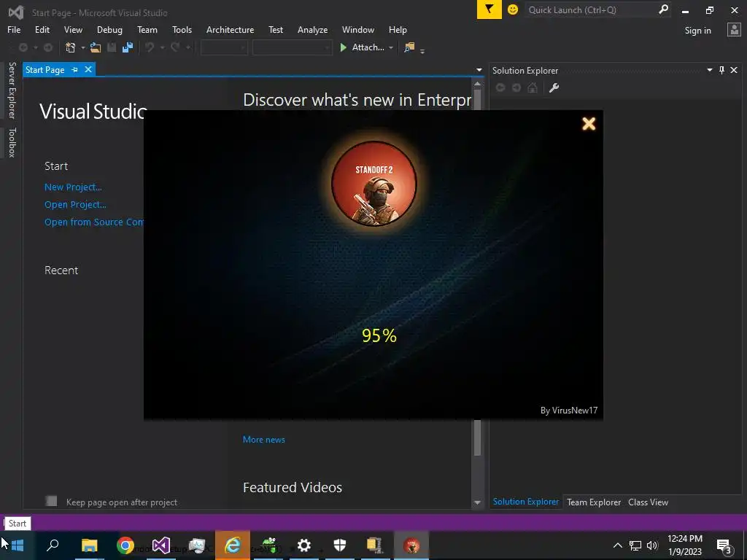The height and width of the screenshot is (560, 747).
Task: Click Solution Explorer Properties wrench icon
Action: click(554, 87)
